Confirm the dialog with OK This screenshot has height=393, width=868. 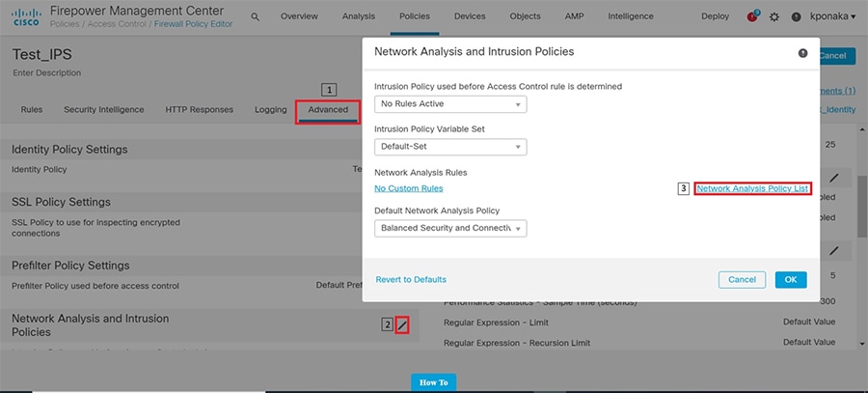pos(791,280)
